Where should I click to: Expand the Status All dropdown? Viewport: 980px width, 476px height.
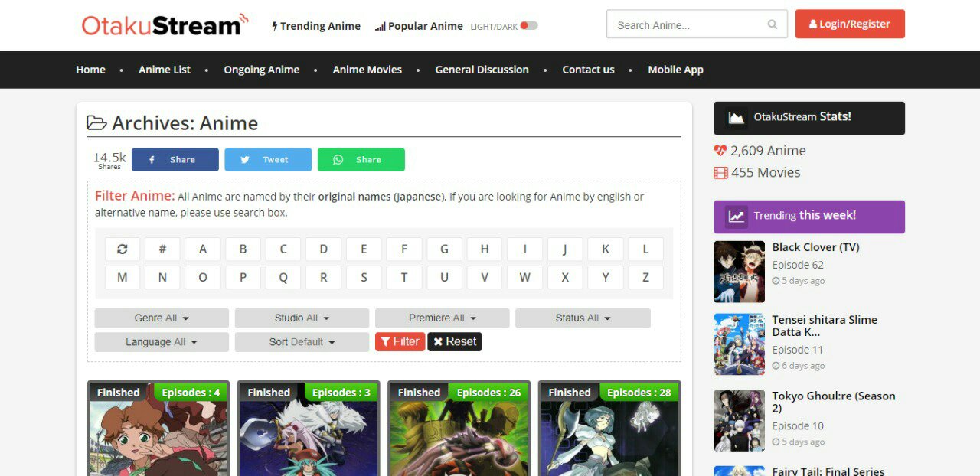coord(583,318)
